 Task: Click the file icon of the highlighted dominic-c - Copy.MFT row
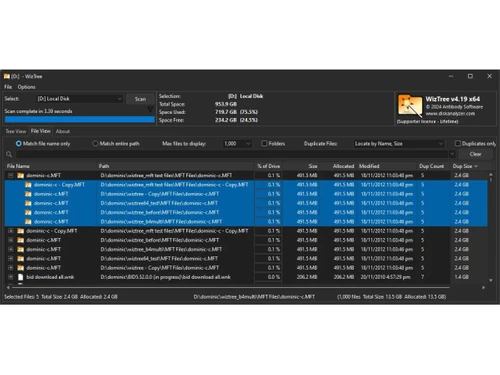click(28, 185)
